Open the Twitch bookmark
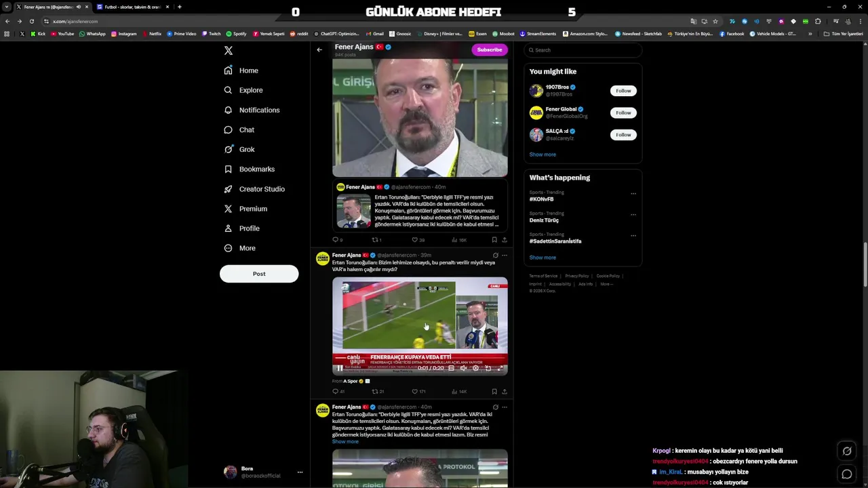The width and height of the screenshot is (868, 488). (212, 34)
